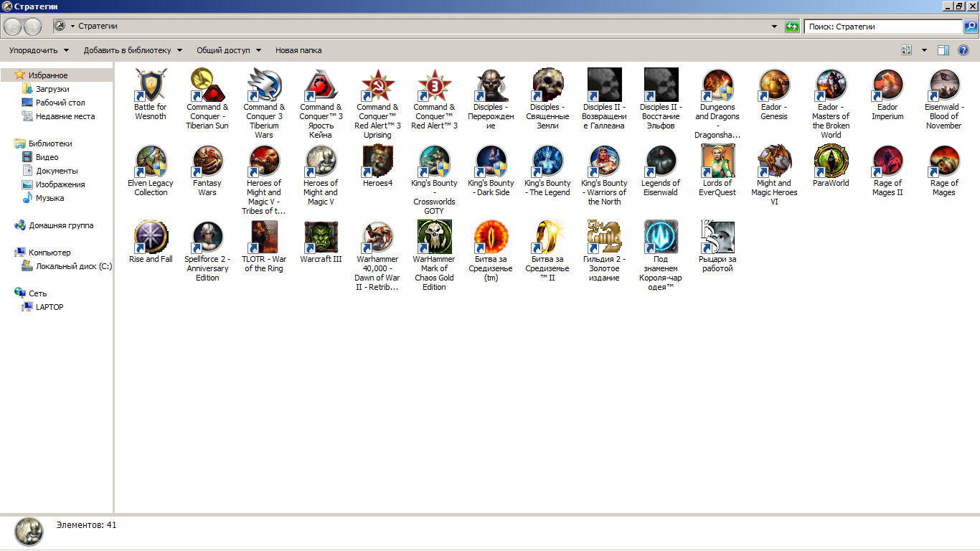The image size is (980, 551).
Task: Click the Lords of EverQuest shortcut
Action: click(x=717, y=161)
